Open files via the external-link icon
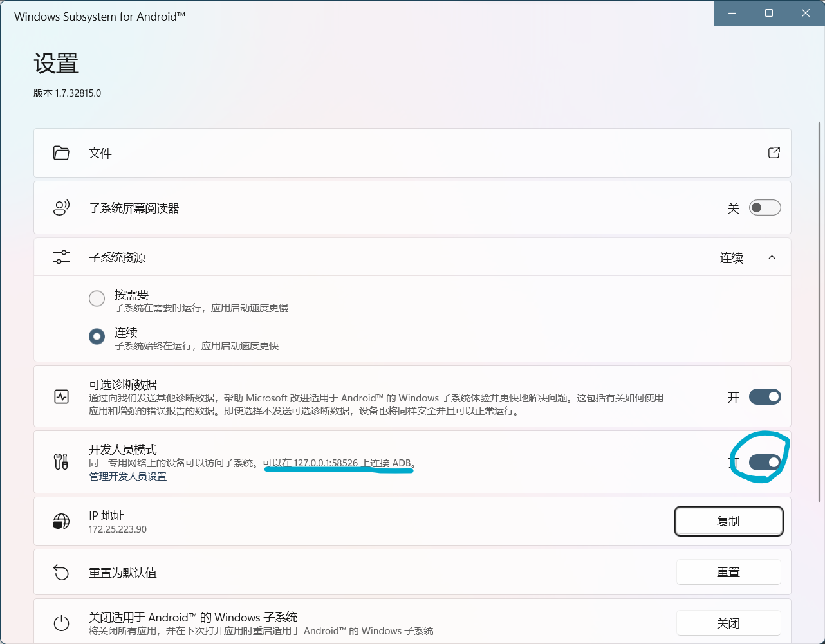This screenshot has width=825, height=644. pyautogui.click(x=774, y=152)
